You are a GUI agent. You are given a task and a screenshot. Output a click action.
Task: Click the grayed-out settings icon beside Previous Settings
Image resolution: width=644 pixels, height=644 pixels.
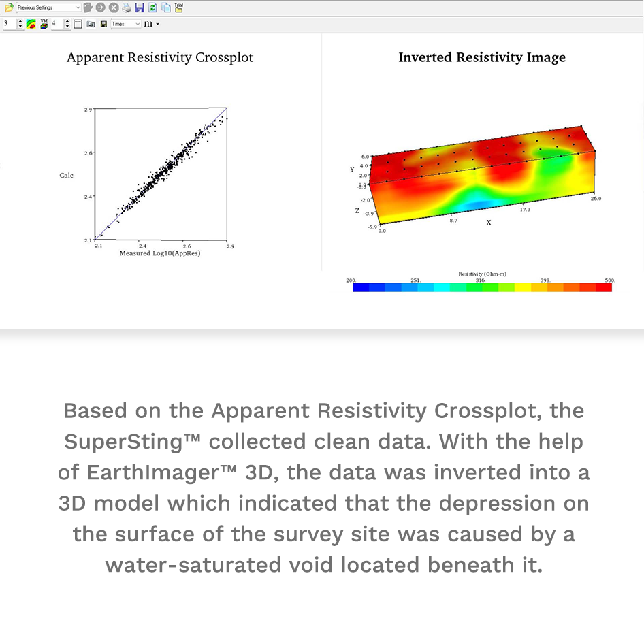[x=88, y=7]
